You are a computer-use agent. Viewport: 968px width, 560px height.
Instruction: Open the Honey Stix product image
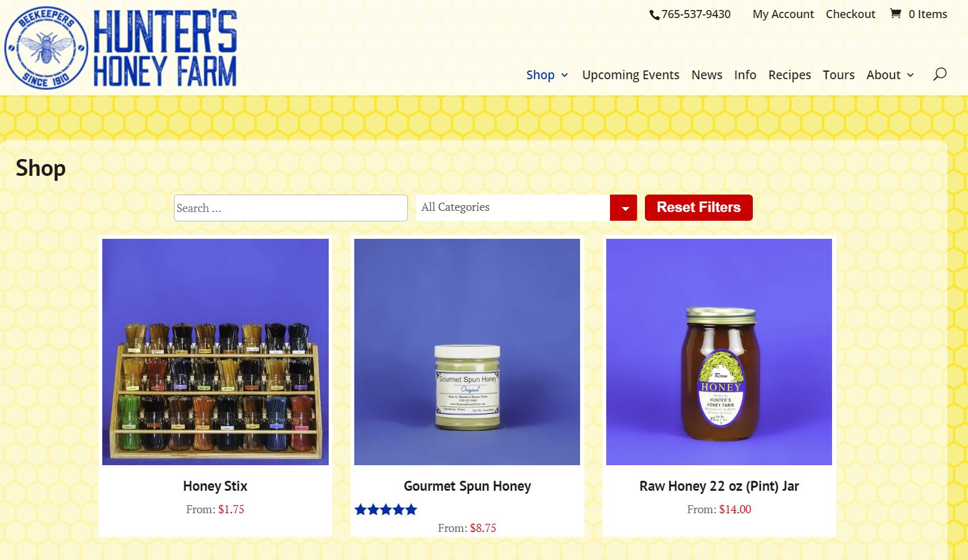[x=215, y=352]
